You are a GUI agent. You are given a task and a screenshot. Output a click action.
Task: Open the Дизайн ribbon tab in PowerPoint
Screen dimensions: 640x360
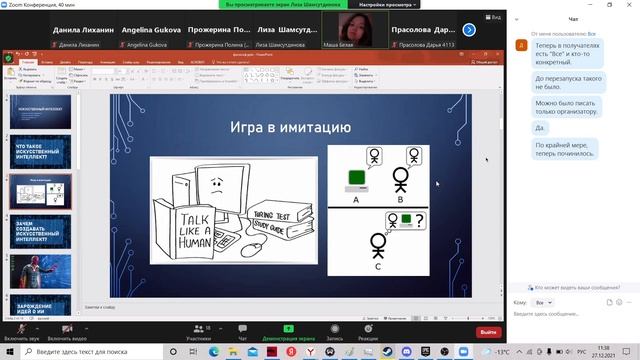(65, 62)
